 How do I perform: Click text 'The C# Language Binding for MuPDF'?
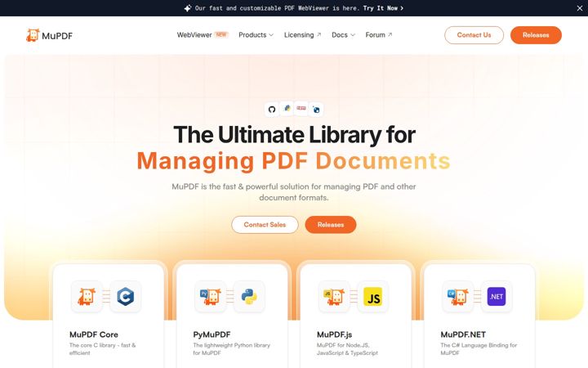coord(479,349)
